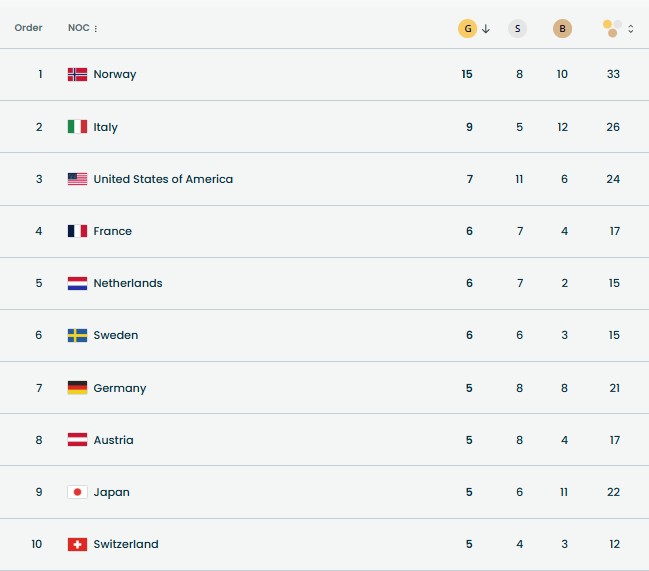This screenshot has height=571, width=649.
Task: Click the silver medal column icon
Action: 517,29
